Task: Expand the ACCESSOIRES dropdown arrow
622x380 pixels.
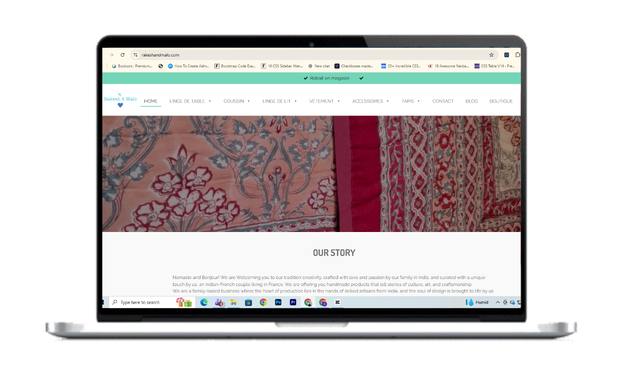Action: click(x=388, y=101)
